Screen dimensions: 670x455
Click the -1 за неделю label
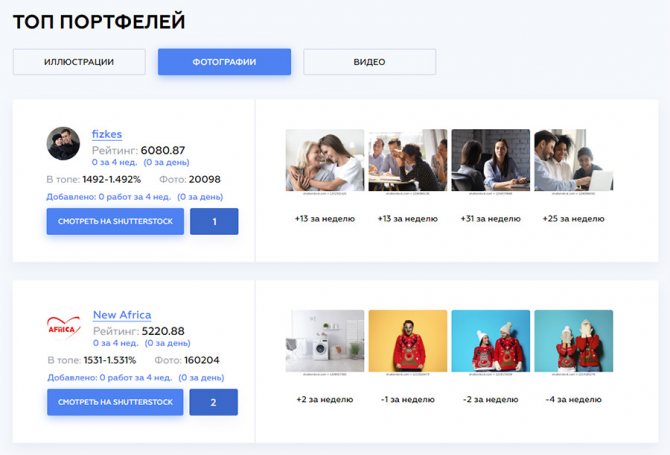coord(408,399)
